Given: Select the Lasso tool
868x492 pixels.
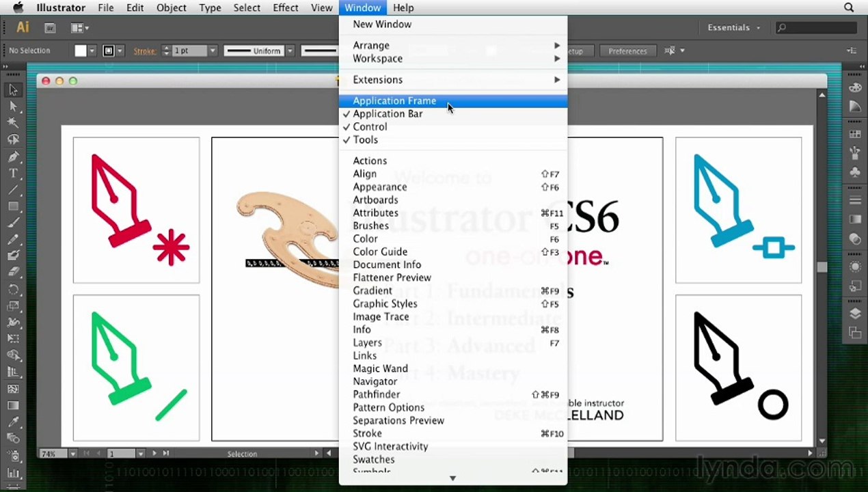Looking at the screenshot, I should coord(13,139).
